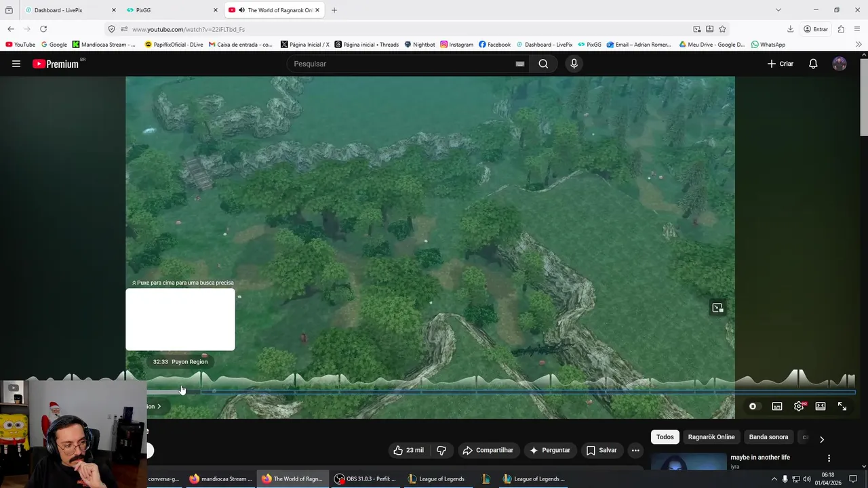Open the YouTube account avatar menu
868x488 pixels.
[x=840, y=64]
